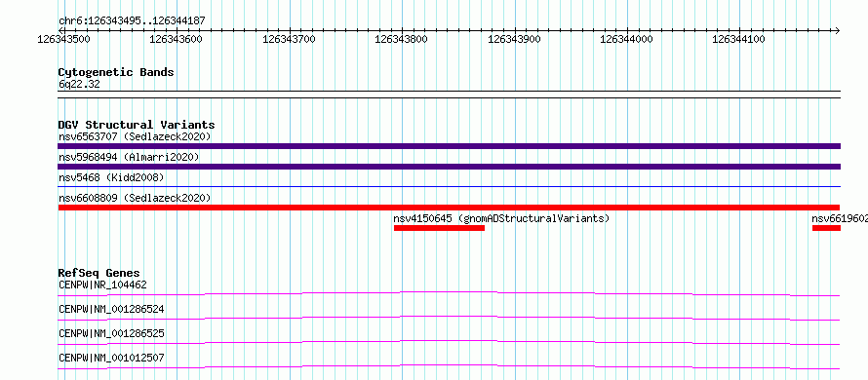
Task: Select the 6q22.32 band label
Action: [x=79, y=85]
